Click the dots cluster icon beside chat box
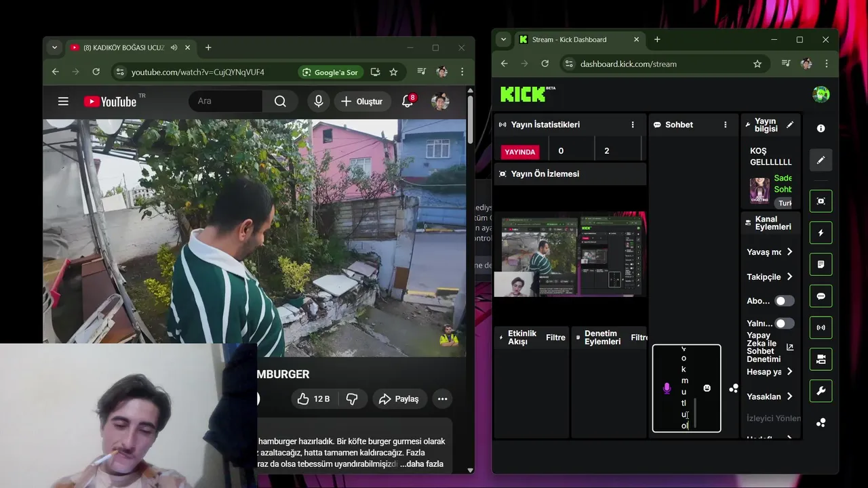The height and width of the screenshot is (488, 868). (x=733, y=388)
